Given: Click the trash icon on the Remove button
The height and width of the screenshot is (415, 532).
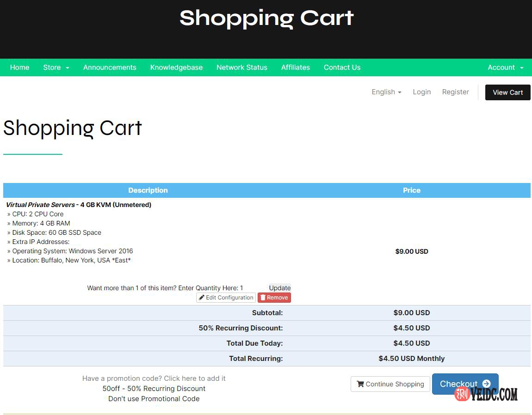Looking at the screenshot, I should (x=262, y=297).
